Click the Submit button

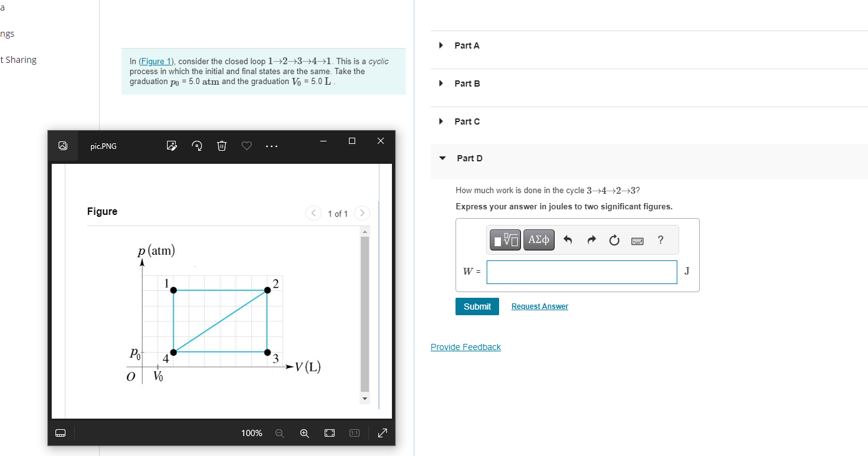pyautogui.click(x=477, y=306)
